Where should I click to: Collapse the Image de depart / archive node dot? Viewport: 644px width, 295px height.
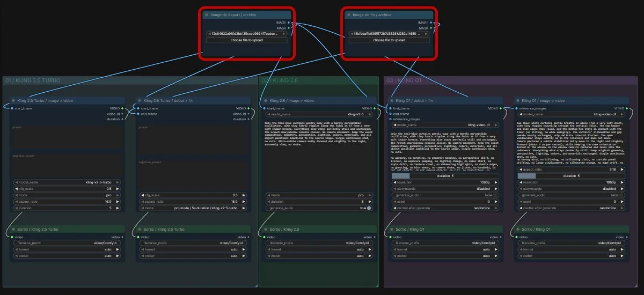pyautogui.click(x=207, y=15)
